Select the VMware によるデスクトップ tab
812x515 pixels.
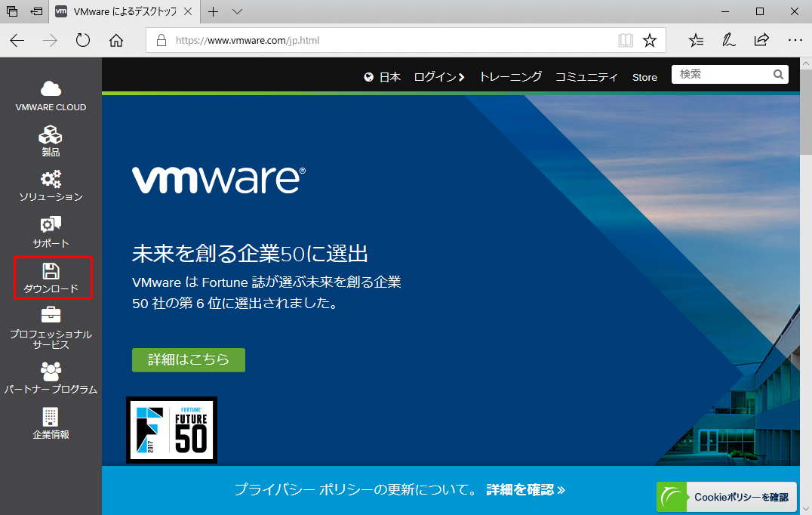click(125, 11)
